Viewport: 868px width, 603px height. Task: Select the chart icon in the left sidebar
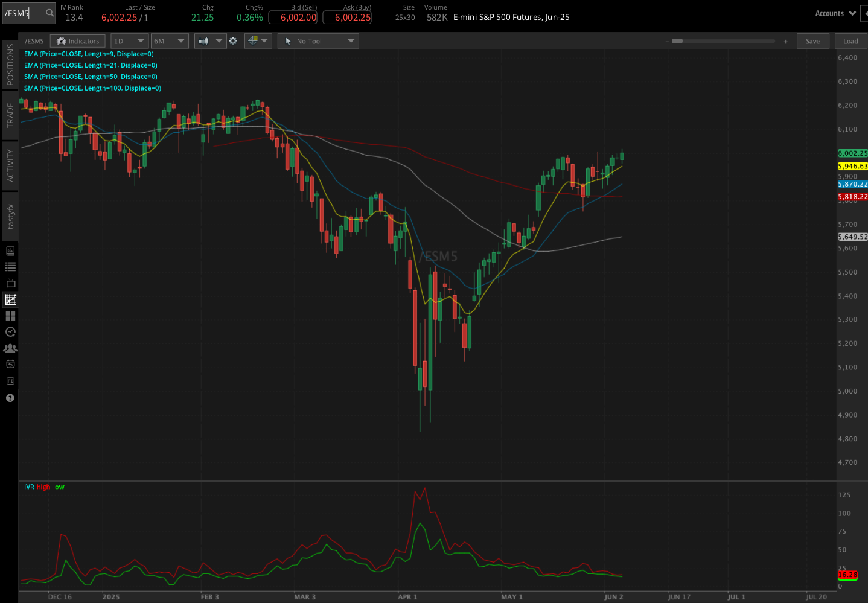pos(10,299)
